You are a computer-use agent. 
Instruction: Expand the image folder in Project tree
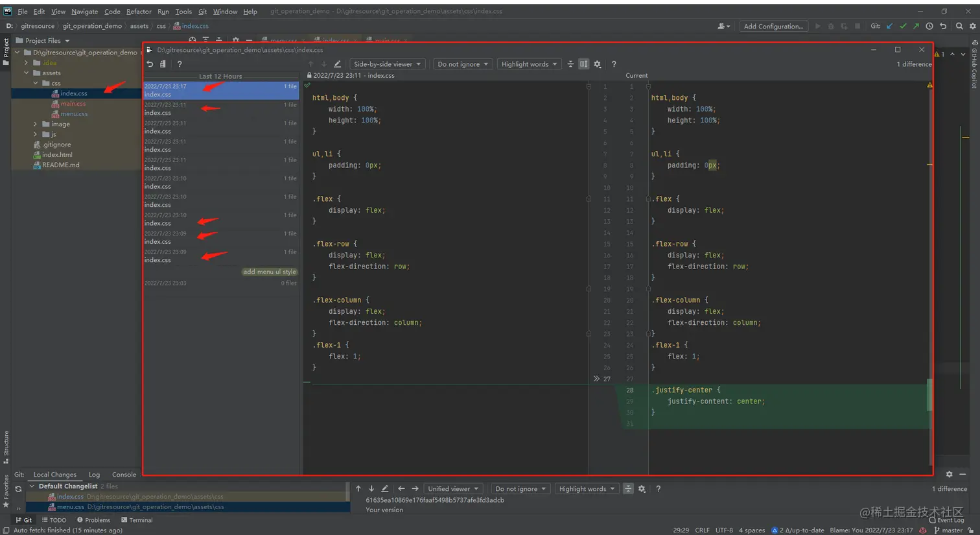click(36, 124)
